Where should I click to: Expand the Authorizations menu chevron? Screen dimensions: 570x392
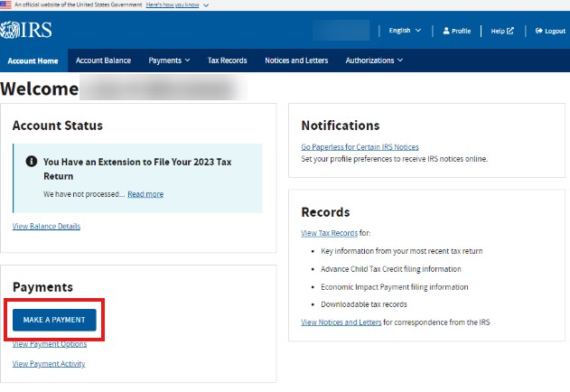pyautogui.click(x=400, y=60)
